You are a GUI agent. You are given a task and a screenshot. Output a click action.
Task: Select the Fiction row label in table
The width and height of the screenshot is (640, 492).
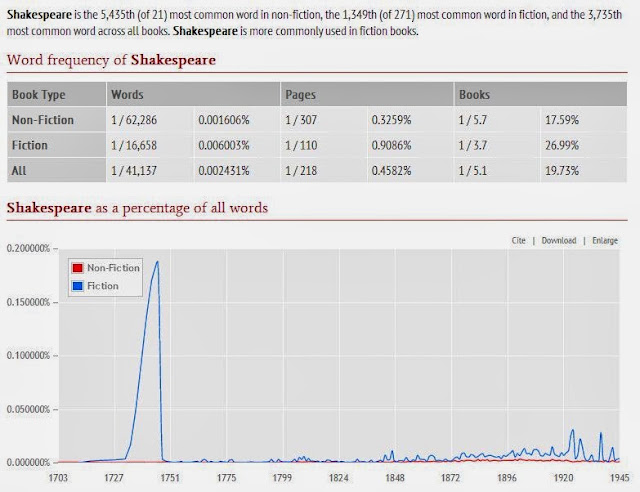[x=30, y=145]
